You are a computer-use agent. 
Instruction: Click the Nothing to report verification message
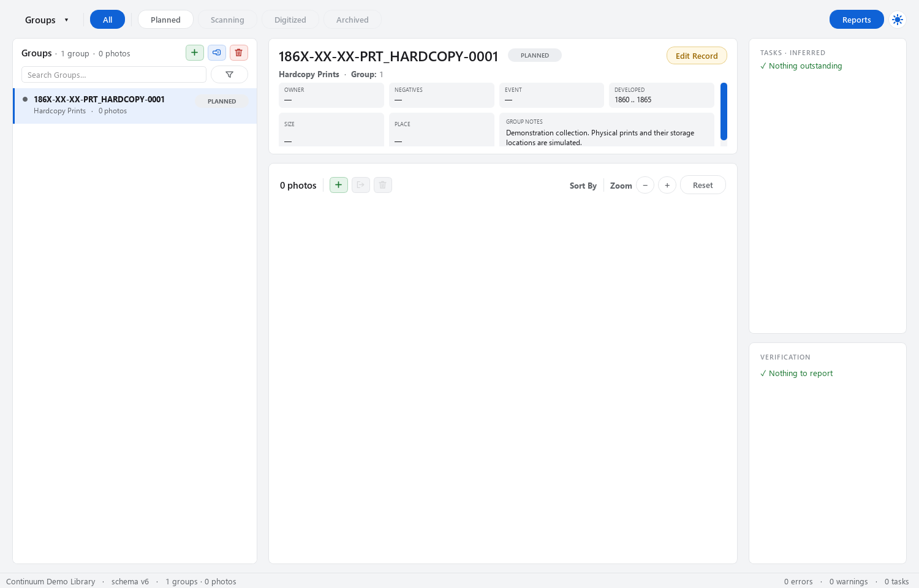pos(796,373)
